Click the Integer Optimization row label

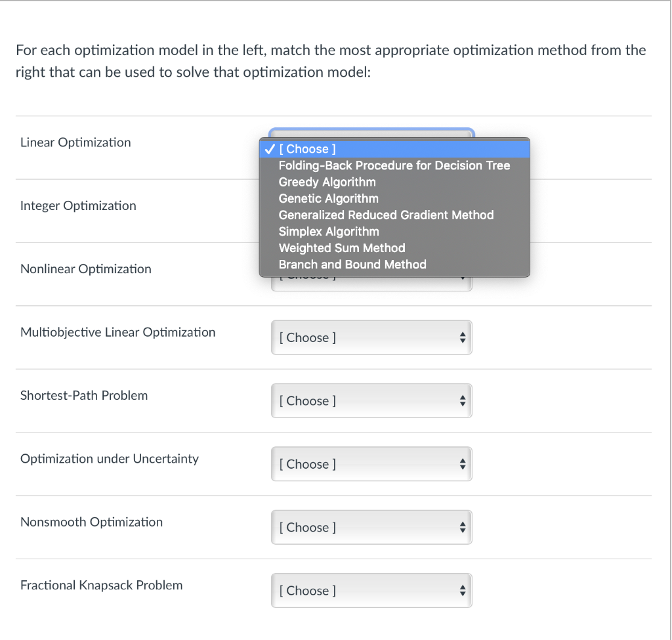pos(78,205)
